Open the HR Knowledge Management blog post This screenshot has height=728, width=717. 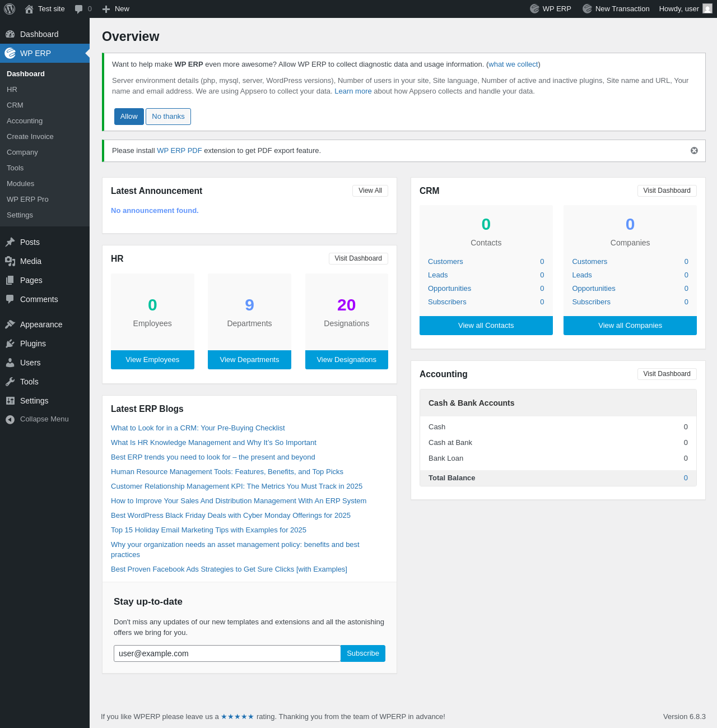pyautogui.click(x=213, y=443)
